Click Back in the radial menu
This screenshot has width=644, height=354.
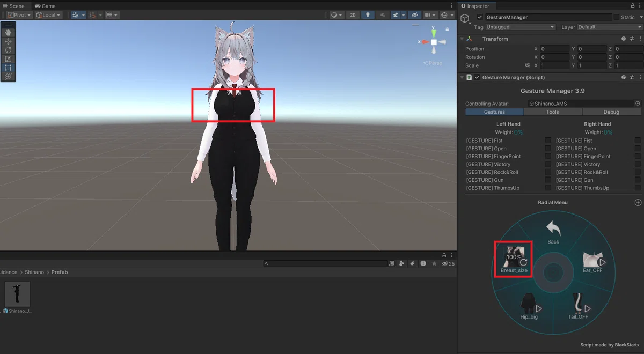[553, 232]
